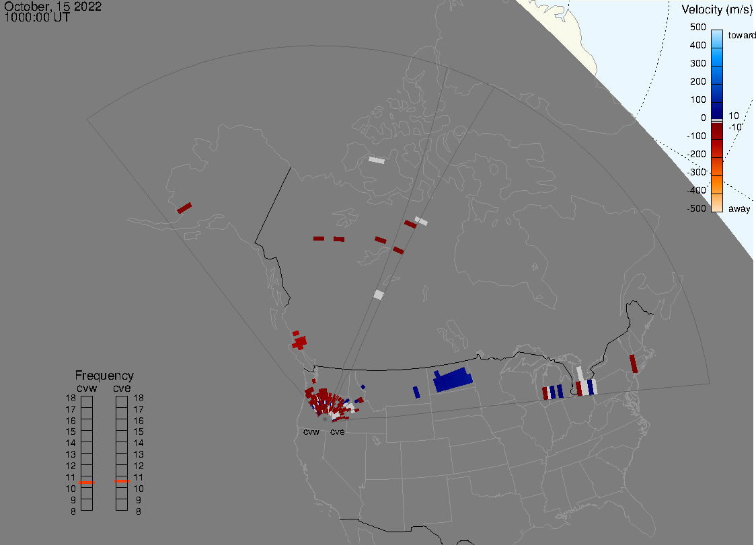Viewport: 756px width, 545px height.
Task: Click the October, 15 2022 date label
Action: pyautogui.click(x=53, y=7)
